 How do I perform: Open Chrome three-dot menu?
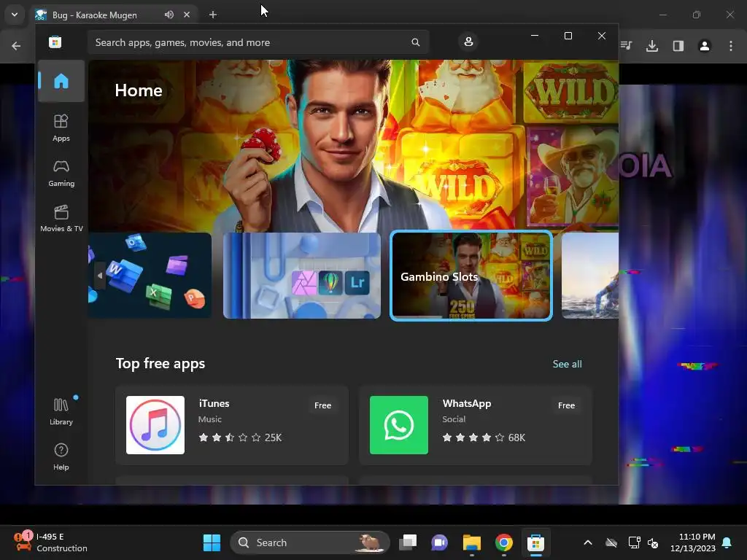point(731,46)
